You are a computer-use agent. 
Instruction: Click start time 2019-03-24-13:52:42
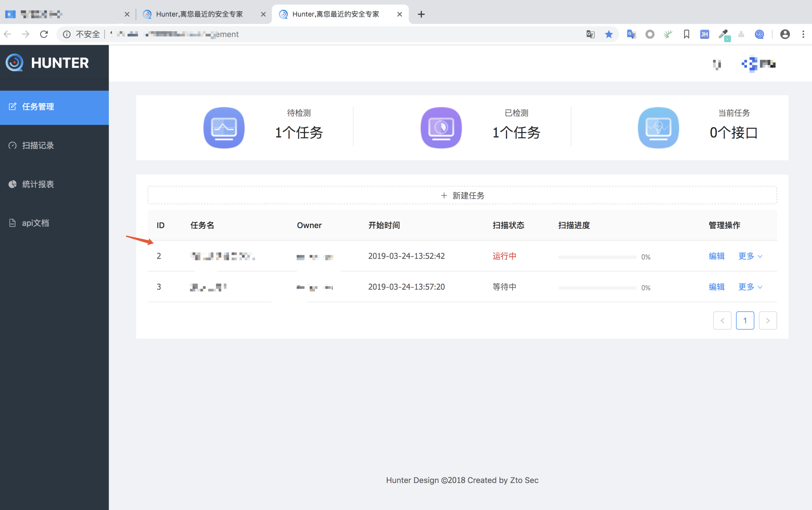[x=406, y=256]
